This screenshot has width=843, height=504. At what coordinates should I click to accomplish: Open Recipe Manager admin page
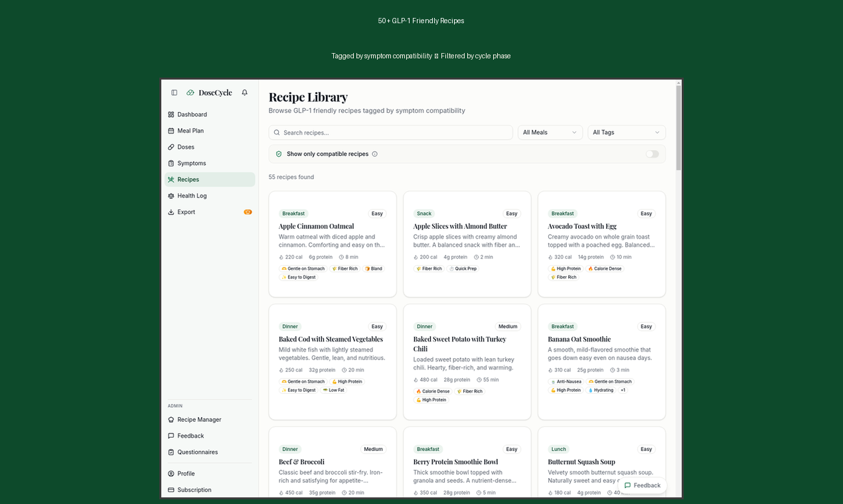pos(210,420)
